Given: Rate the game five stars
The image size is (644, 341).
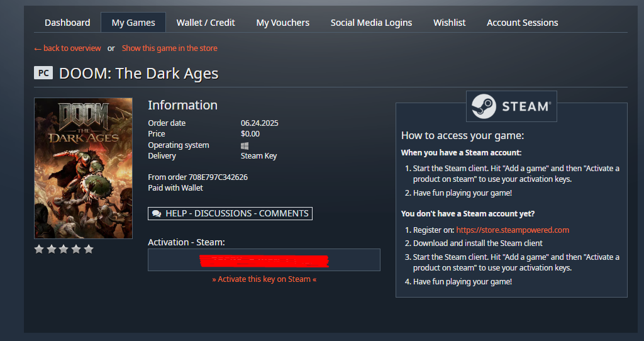Looking at the screenshot, I should (89, 249).
